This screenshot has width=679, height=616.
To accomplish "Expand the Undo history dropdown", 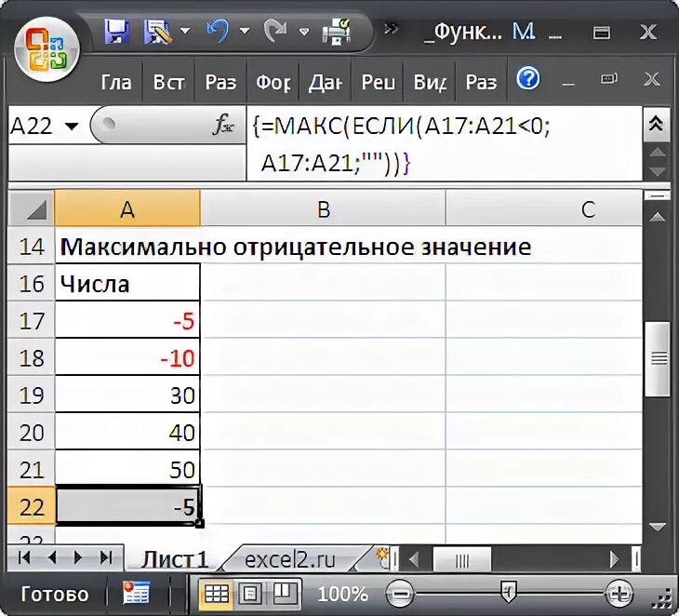I will click(x=245, y=32).
